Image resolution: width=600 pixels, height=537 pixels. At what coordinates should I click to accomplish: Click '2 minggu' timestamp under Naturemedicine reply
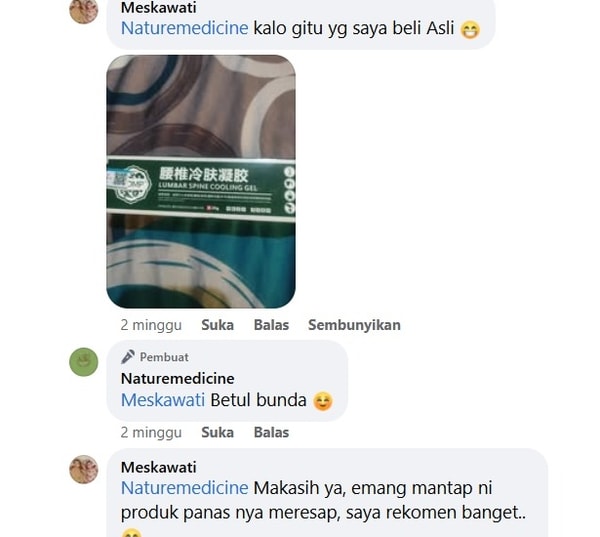[151, 433]
